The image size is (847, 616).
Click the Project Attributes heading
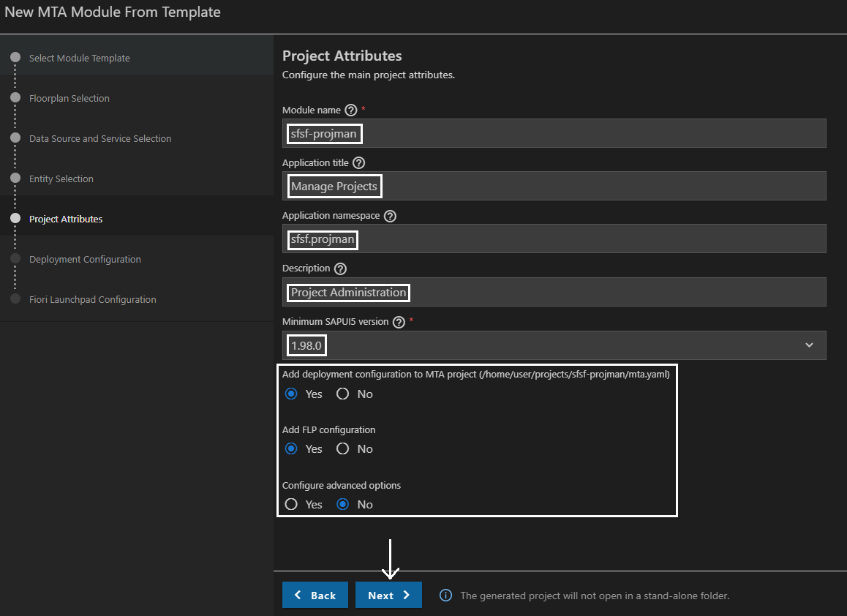click(x=342, y=56)
